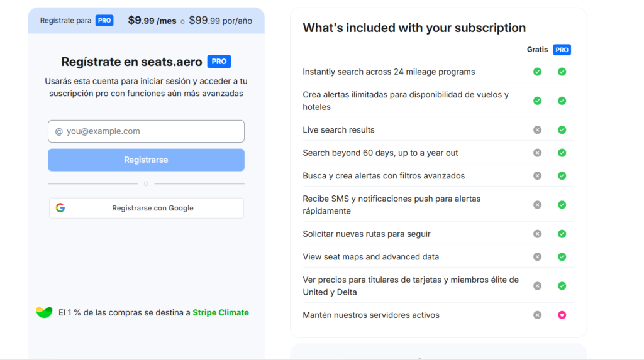Click Gratis X for Search beyond 60 days
644x360 pixels.
click(537, 153)
